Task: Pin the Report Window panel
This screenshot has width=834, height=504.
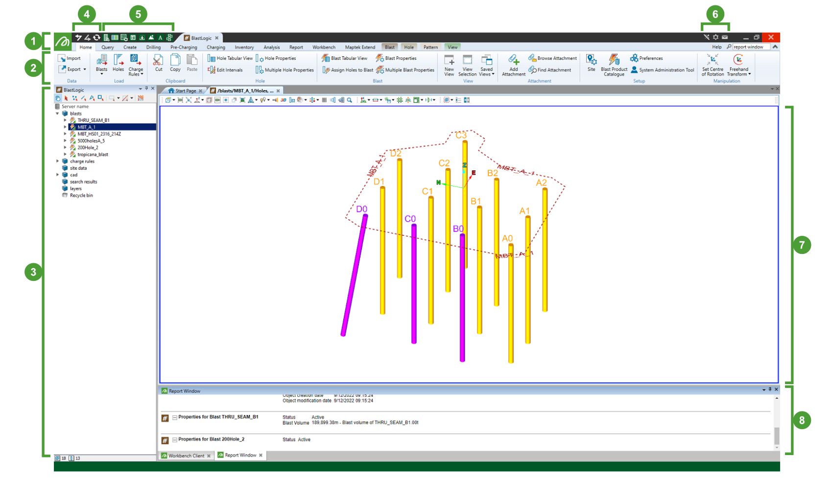Action: click(x=770, y=389)
